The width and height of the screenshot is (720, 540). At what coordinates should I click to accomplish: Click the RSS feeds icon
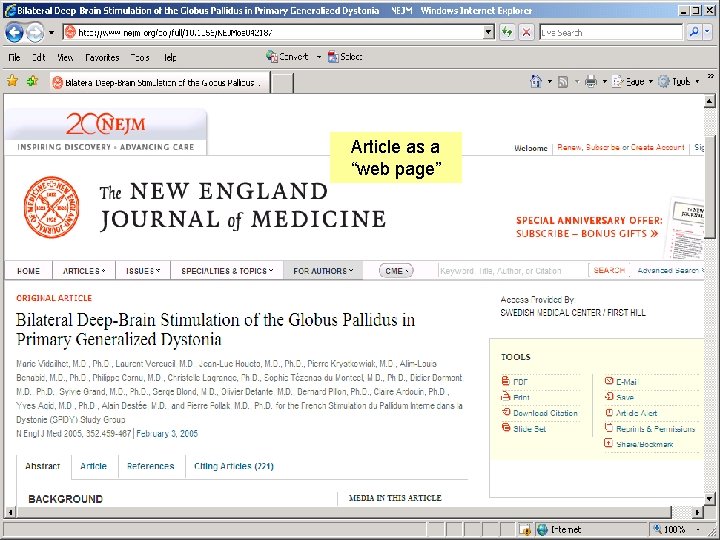click(x=563, y=82)
